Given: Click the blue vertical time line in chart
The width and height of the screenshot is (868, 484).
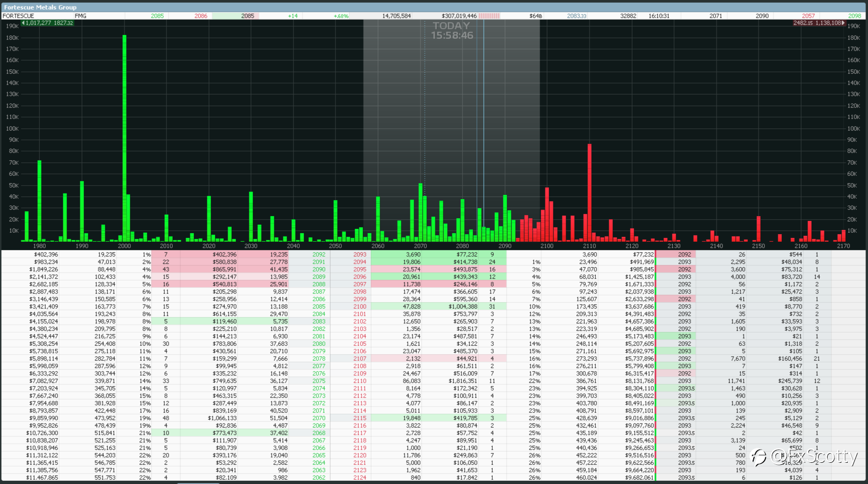Looking at the screenshot, I should point(484,131).
